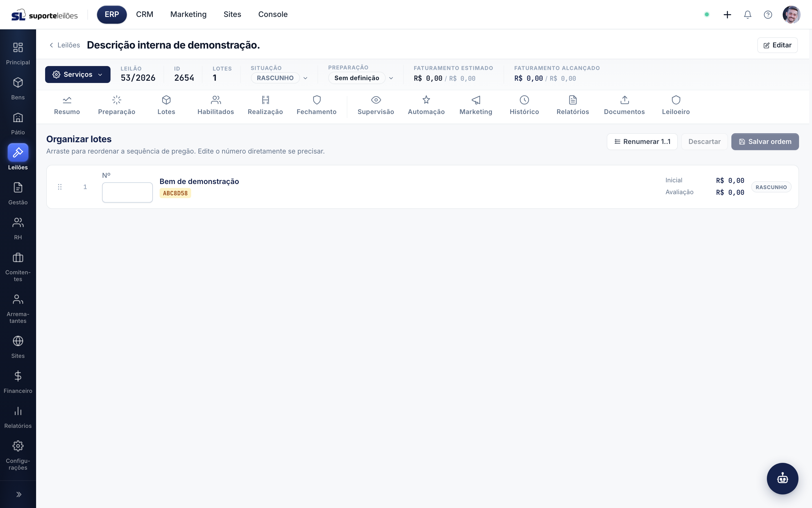The height and width of the screenshot is (508, 812).
Task: Click the leilão number 53/2026
Action: [138, 78]
